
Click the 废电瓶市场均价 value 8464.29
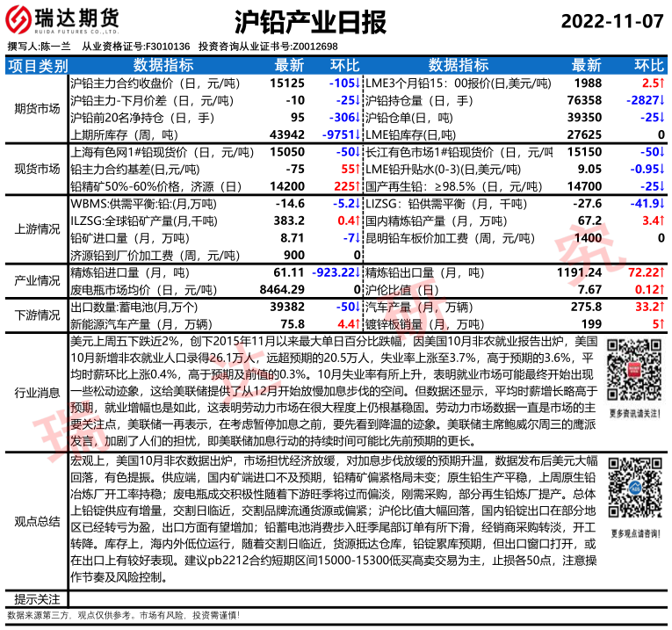(x=281, y=289)
